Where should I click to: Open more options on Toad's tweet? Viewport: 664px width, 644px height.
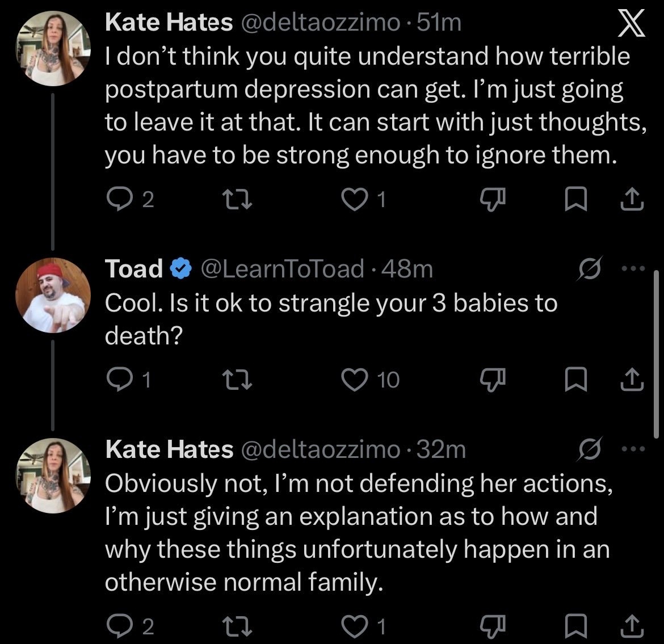click(633, 268)
